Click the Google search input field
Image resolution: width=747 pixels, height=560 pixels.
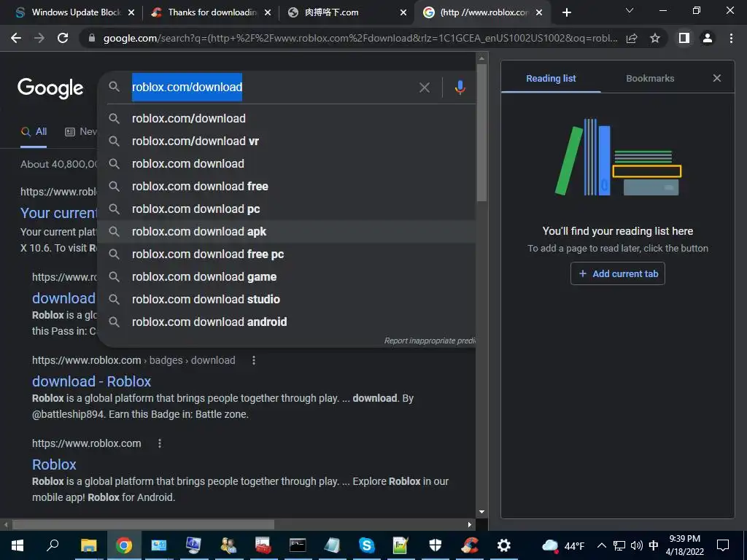pos(271,87)
